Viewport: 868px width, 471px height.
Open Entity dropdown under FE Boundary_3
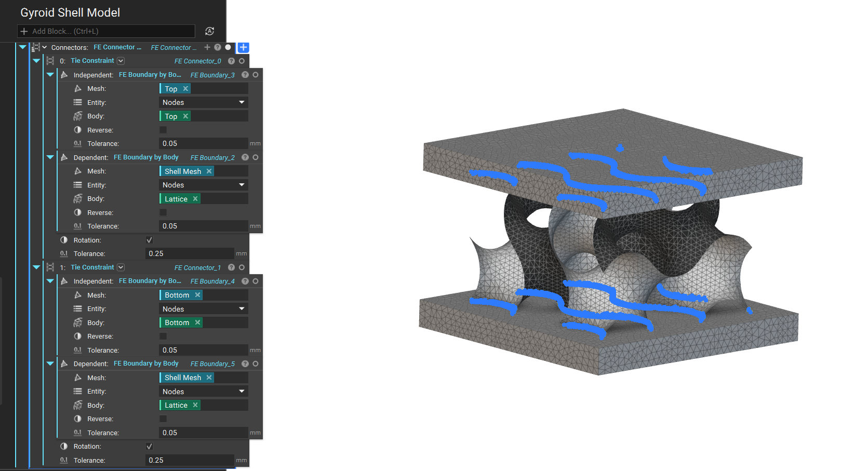tap(203, 102)
